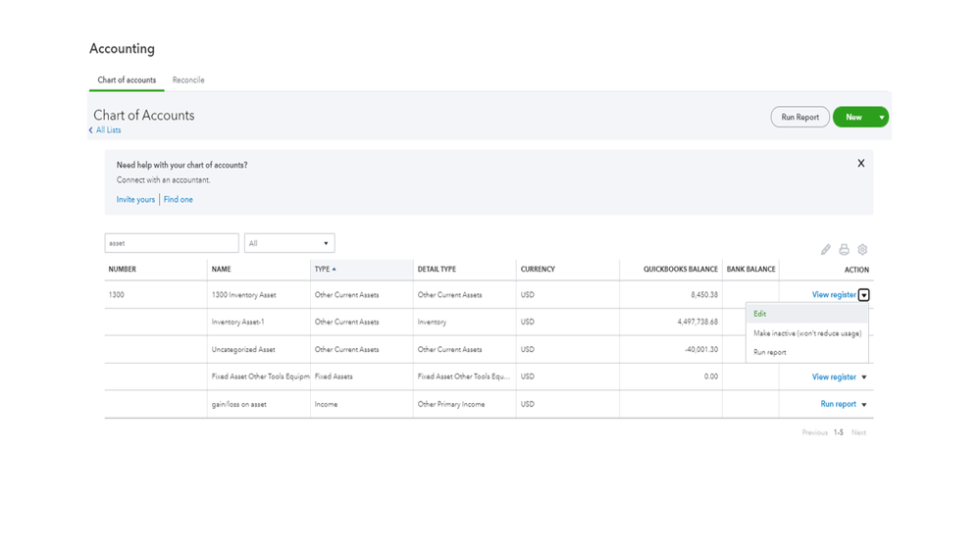Close the accountant help banner
Viewport: 980px width, 551px height.
860,164
